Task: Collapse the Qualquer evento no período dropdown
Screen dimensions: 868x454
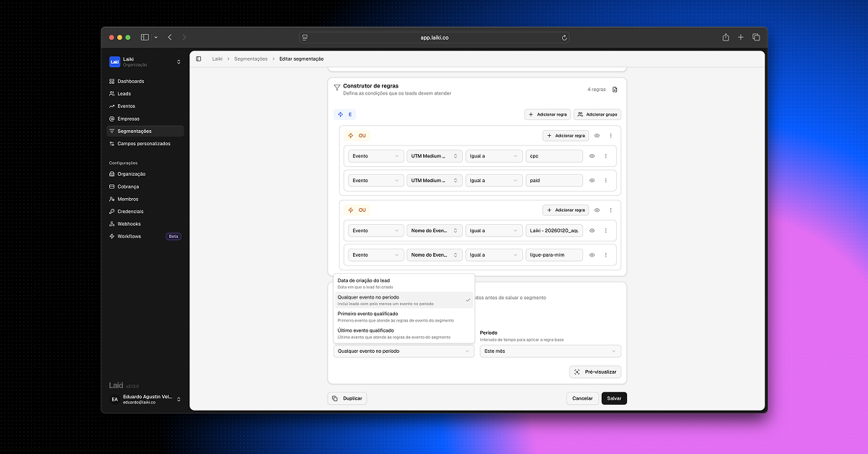Action: click(404, 351)
